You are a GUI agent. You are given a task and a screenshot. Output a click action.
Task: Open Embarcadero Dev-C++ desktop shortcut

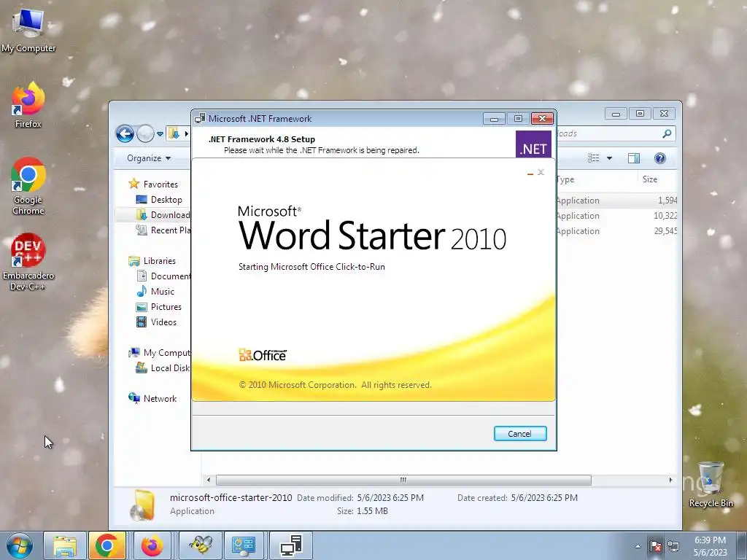(x=28, y=262)
